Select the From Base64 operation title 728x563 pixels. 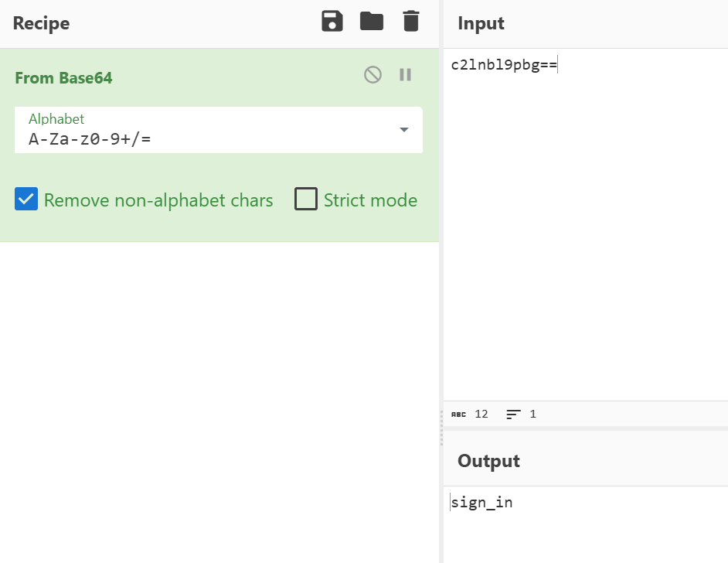[63, 78]
